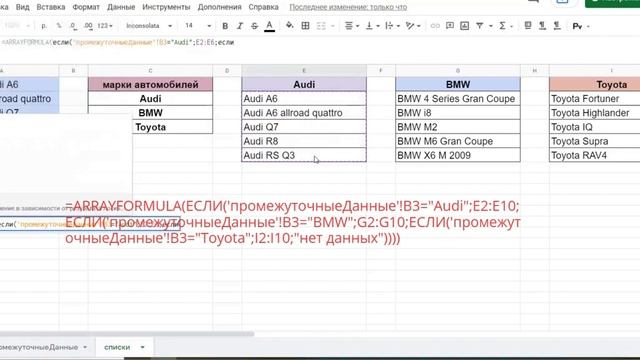The height and width of the screenshot is (360, 640).
Task: Open the text color picker
Action: [x=269, y=26]
